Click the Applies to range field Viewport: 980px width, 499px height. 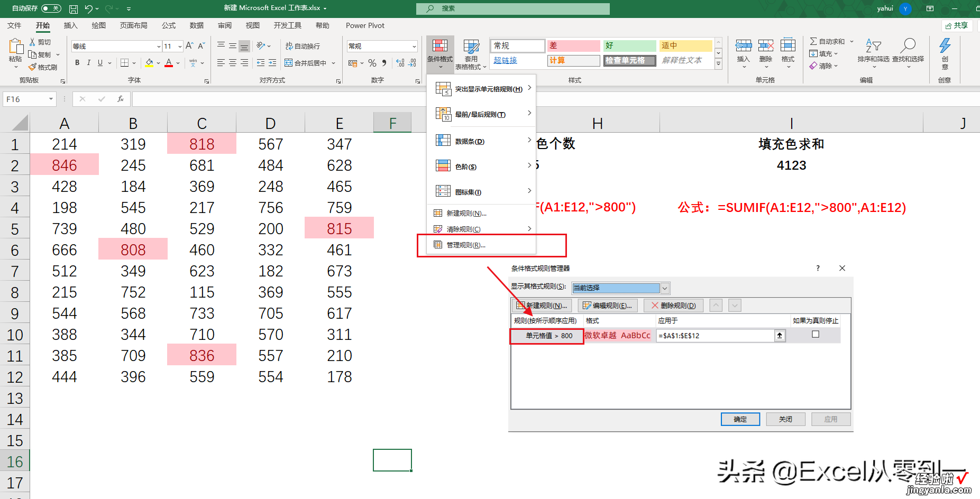click(x=715, y=336)
